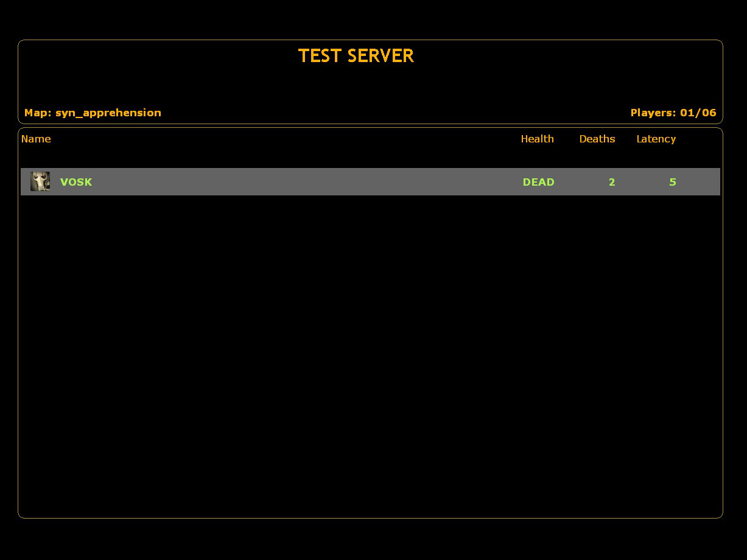Click the Latency column header
Viewport: 747px width, 560px height.
pos(656,139)
